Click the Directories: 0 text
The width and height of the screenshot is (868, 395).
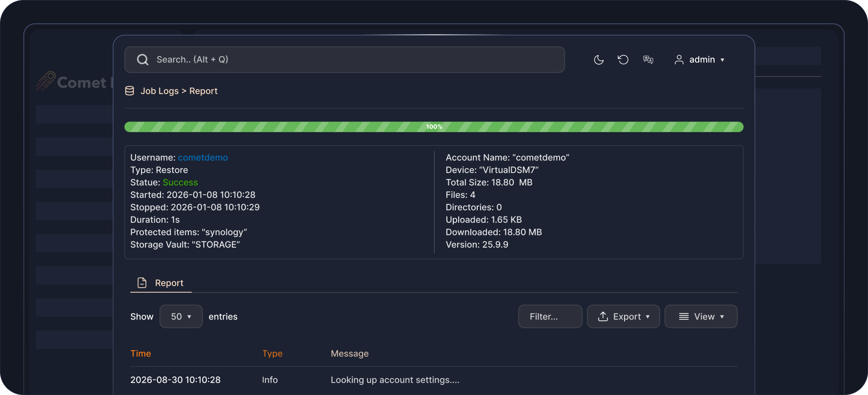(474, 207)
